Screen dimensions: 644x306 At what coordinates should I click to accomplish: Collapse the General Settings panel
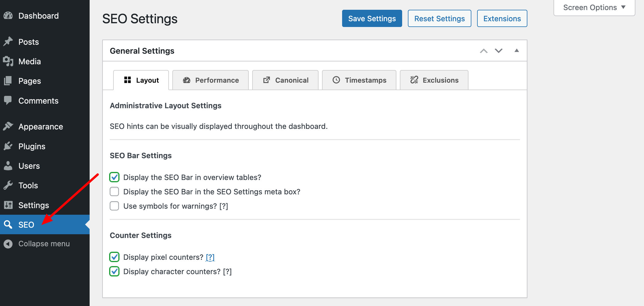pyautogui.click(x=516, y=51)
